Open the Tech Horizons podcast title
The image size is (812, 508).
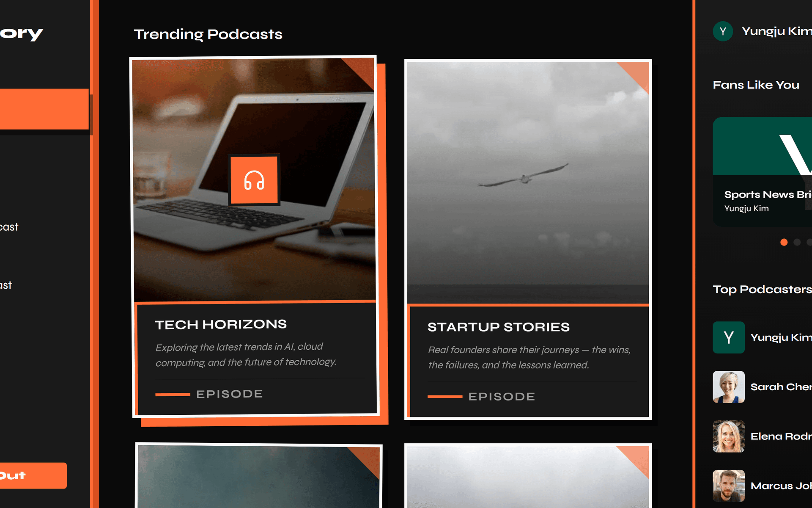point(221,325)
